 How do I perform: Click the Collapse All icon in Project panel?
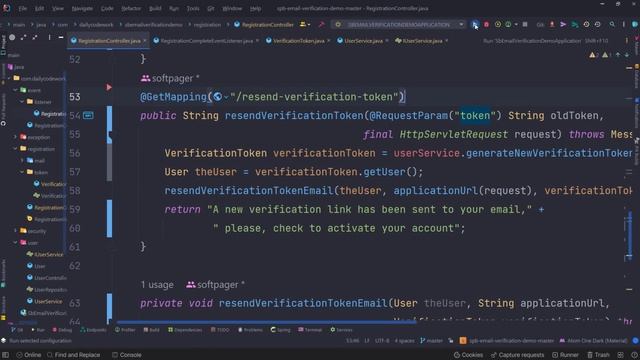coord(35,38)
